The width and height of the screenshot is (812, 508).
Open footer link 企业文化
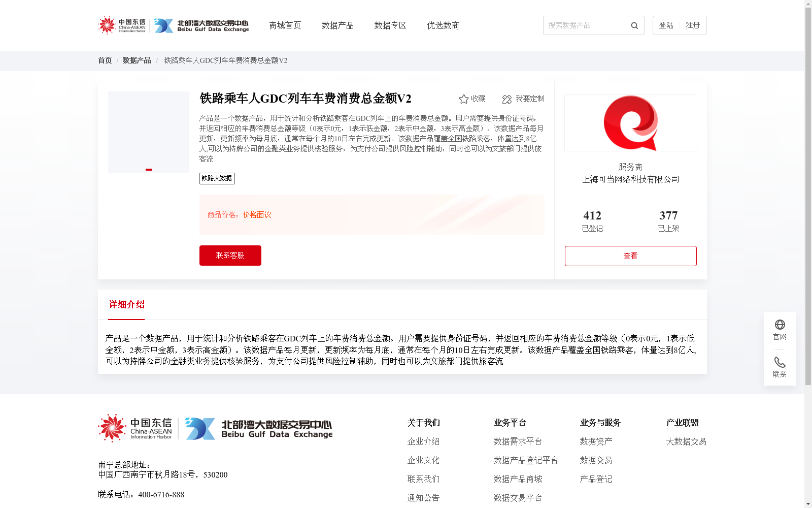pos(423,460)
